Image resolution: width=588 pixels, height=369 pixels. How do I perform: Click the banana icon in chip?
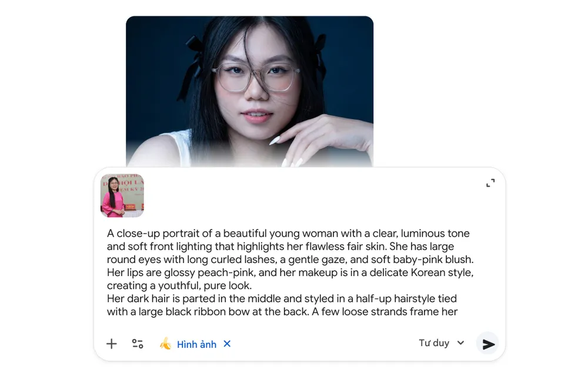tap(166, 344)
